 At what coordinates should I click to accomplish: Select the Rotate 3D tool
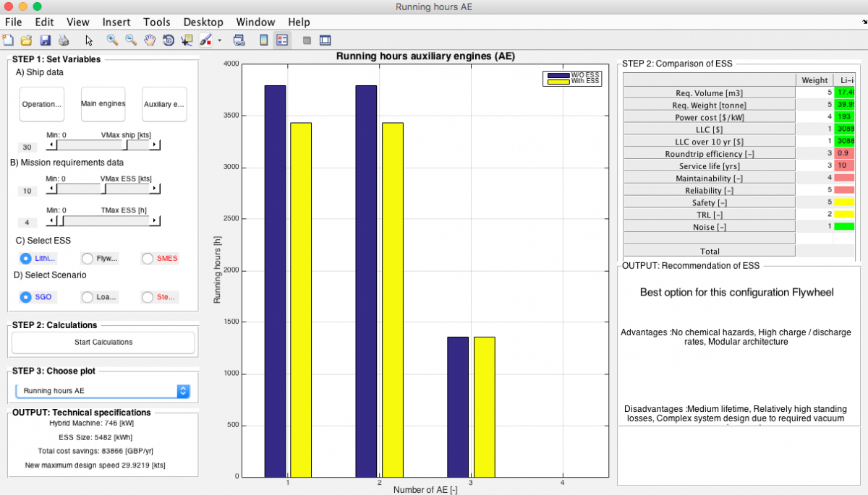coord(169,40)
